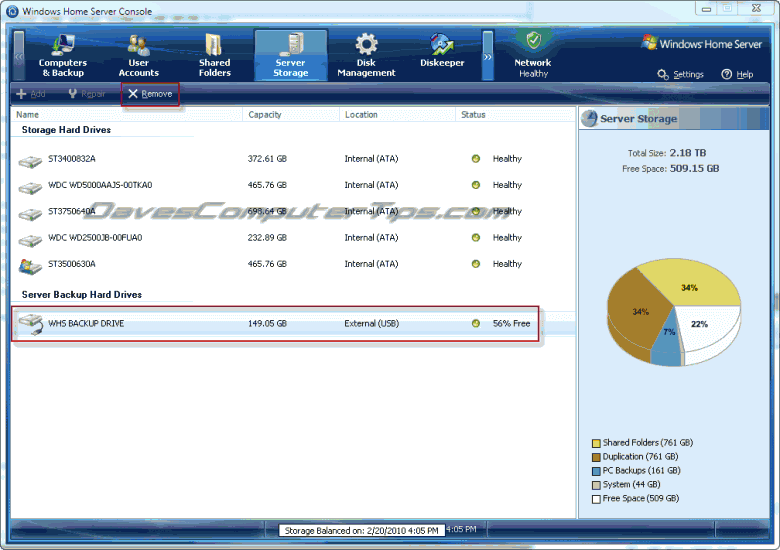The height and width of the screenshot is (550, 780).
Task: Click the Settings gear icon
Action: tap(663, 75)
